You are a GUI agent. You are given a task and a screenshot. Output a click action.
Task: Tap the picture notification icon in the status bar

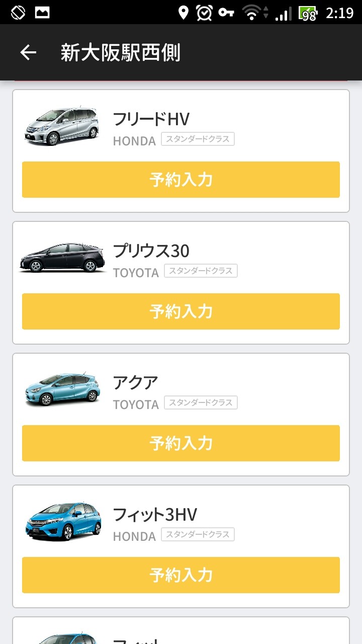pyautogui.click(x=42, y=12)
